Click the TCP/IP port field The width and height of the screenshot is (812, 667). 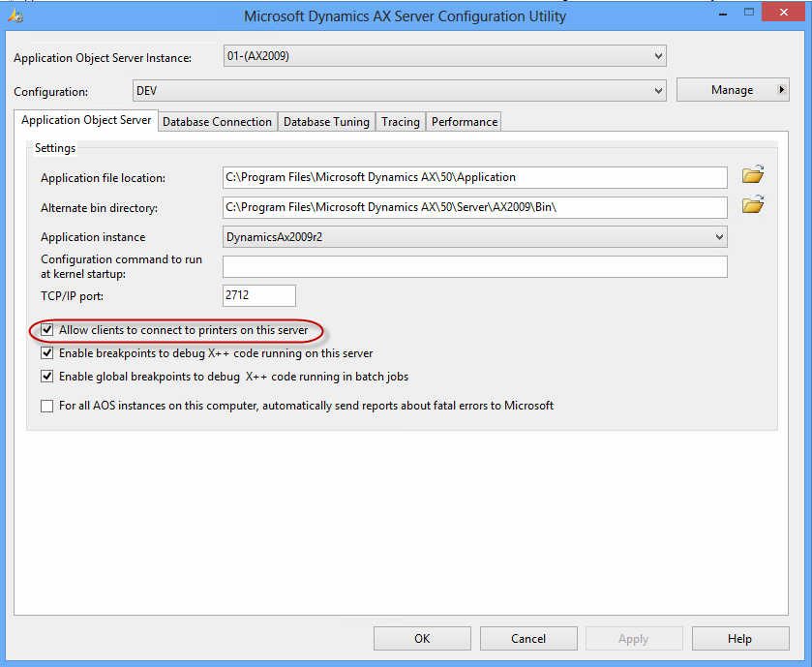point(258,295)
